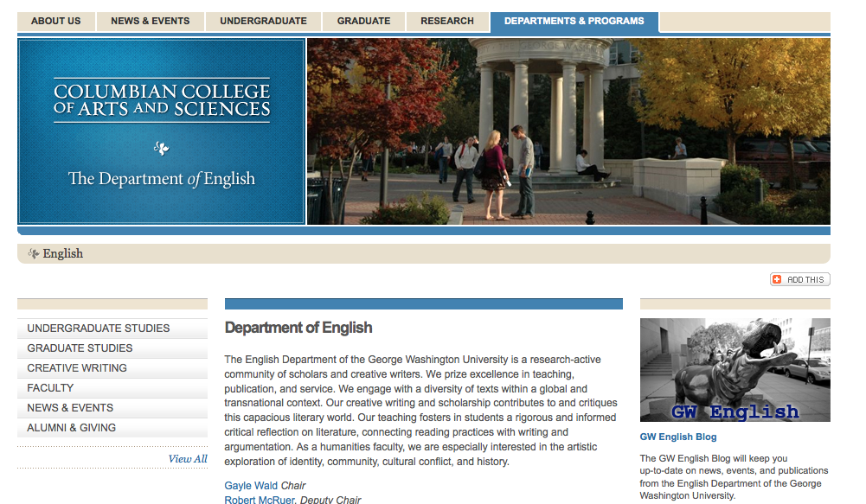This screenshot has width=866, height=504.
Task: Select the Departments & Programs tab
Action: pyautogui.click(x=574, y=22)
